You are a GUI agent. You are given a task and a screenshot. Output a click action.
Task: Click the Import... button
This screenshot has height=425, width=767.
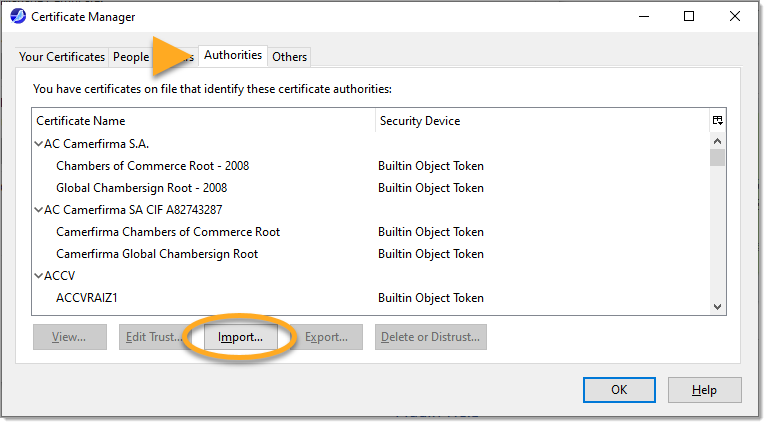[240, 337]
